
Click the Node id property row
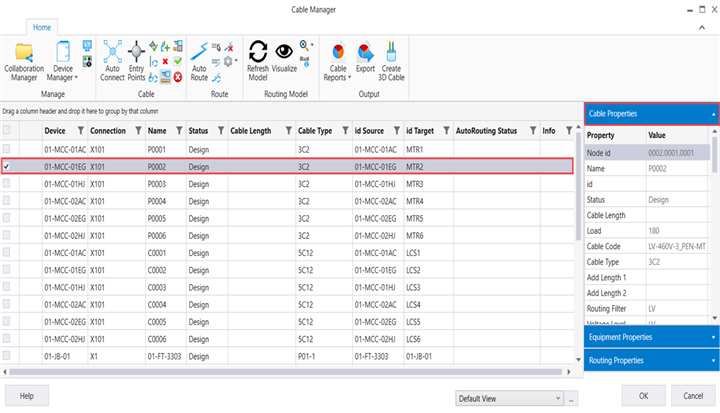(x=647, y=153)
